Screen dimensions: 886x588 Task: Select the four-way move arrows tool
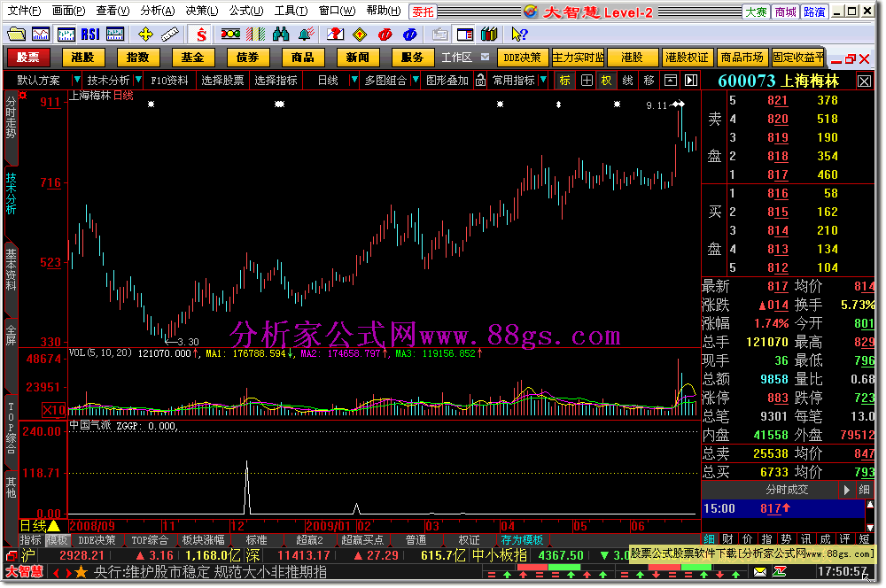point(146,35)
